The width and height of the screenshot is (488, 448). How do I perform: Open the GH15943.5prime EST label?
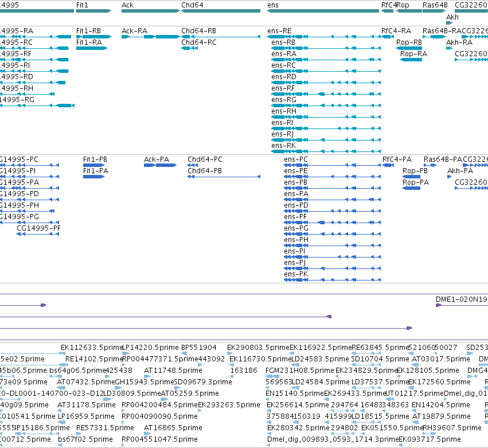tap(145, 382)
